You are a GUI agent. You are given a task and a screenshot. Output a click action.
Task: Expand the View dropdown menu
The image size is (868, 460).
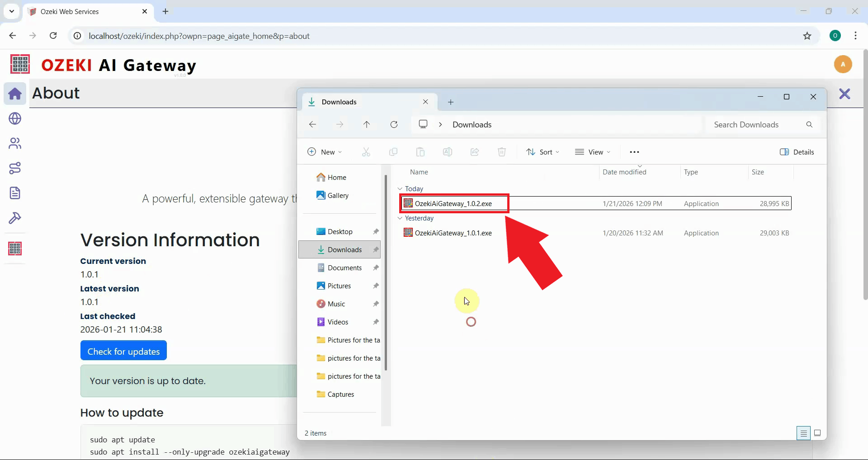pyautogui.click(x=593, y=152)
